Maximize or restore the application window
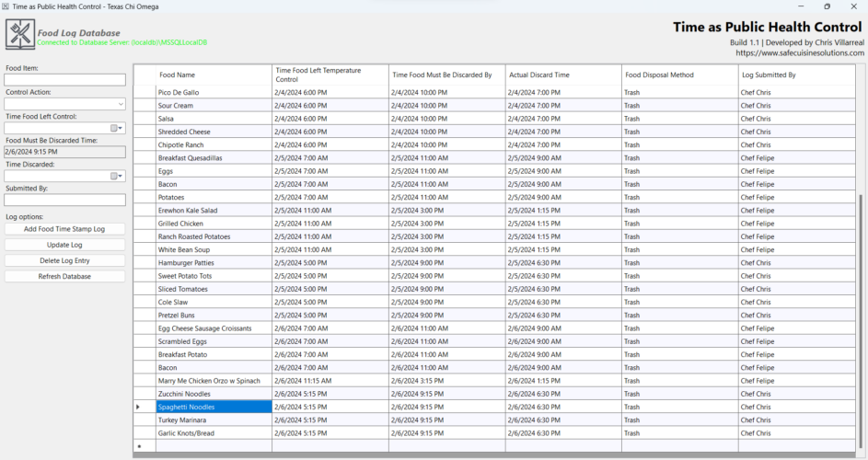 pyautogui.click(x=827, y=6)
